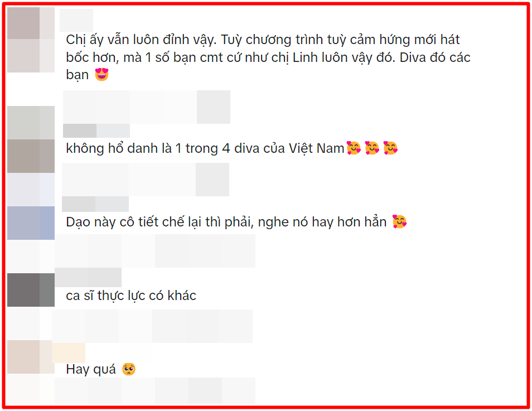Click the comment text 'ca sĩ thực lực có khác'
This screenshot has height=411, width=532.
click(x=131, y=296)
